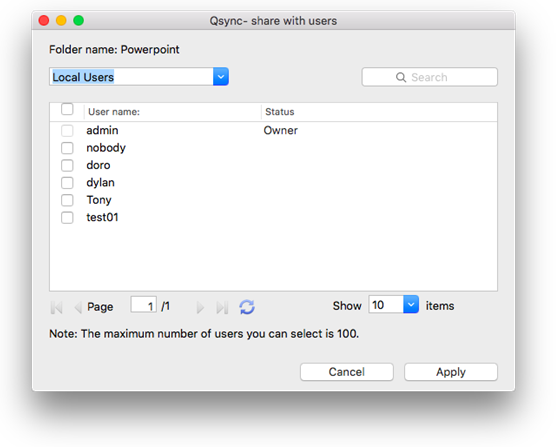Image resolution: width=556 pixels, height=447 pixels.
Task: Click the Folder name: Powerpoint label
Action: coord(114,50)
